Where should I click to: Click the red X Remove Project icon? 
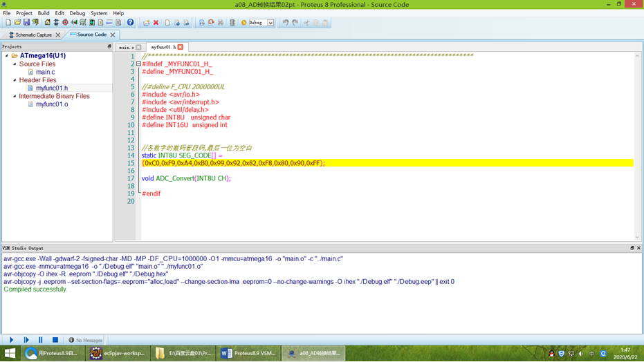click(x=156, y=23)
